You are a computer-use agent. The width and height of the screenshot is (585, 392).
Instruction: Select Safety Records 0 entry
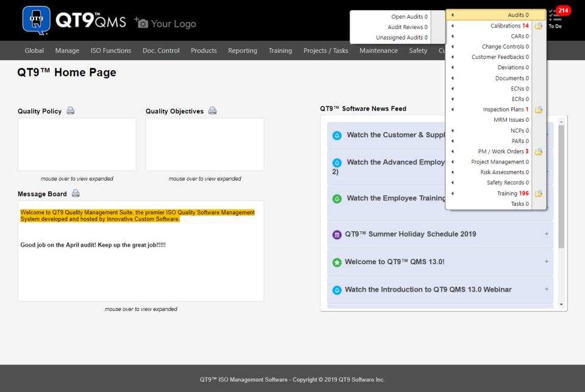coord(508,183)
